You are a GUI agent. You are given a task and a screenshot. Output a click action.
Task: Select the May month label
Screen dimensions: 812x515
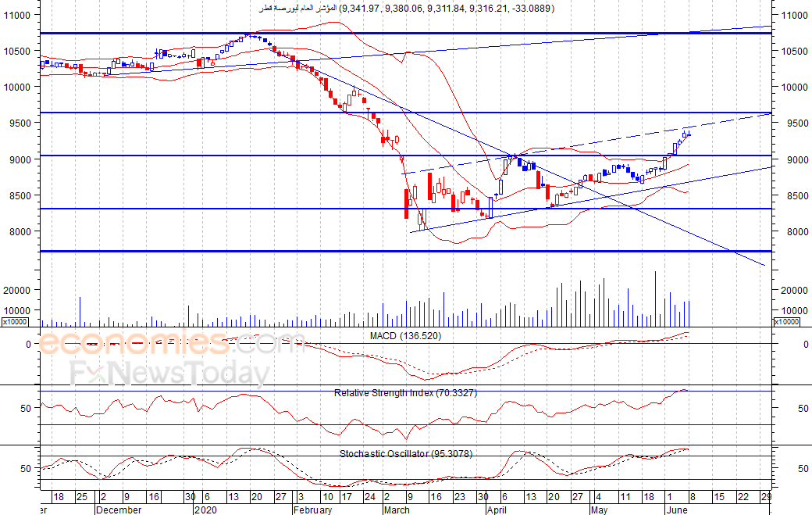point(599,510)
